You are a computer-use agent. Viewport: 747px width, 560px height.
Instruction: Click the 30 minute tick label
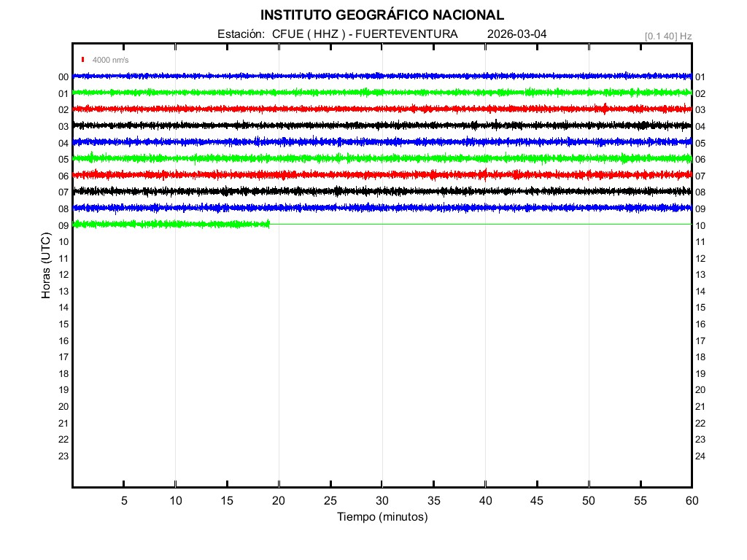click(x=382, y=501)
